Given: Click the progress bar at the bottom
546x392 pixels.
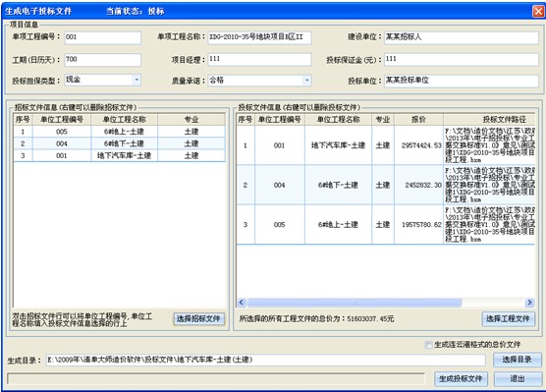Looking at the screenshot, I should point(216,379).
